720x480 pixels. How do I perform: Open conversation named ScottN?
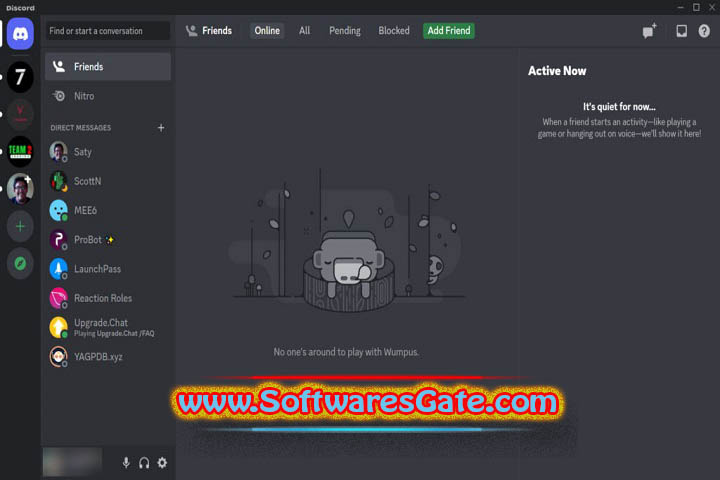point(108,181)
